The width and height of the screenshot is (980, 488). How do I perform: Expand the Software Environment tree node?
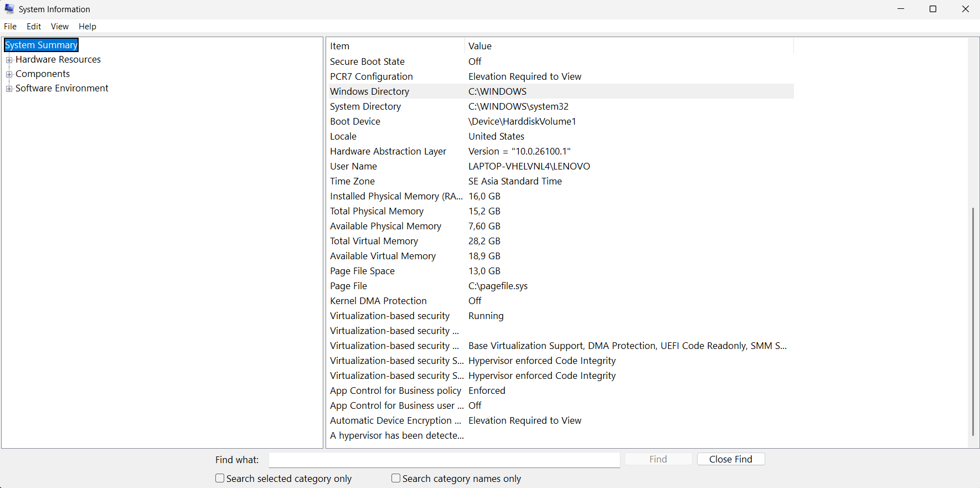(9, 89)
